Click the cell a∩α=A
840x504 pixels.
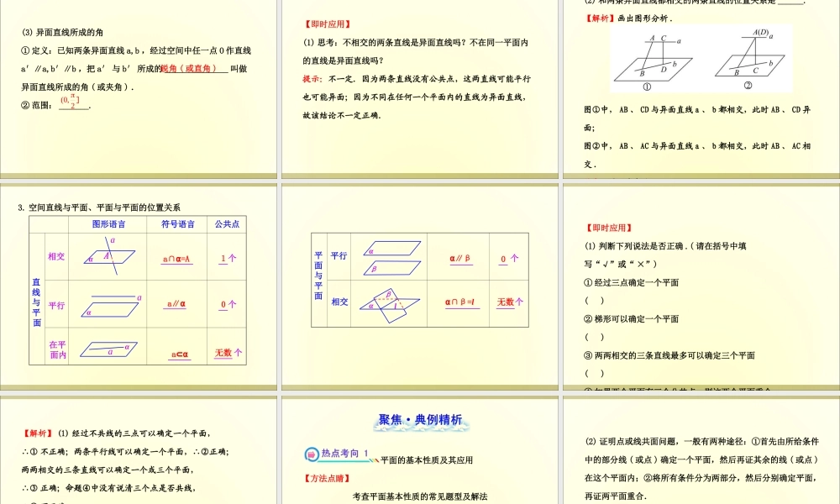coord(176,260)
